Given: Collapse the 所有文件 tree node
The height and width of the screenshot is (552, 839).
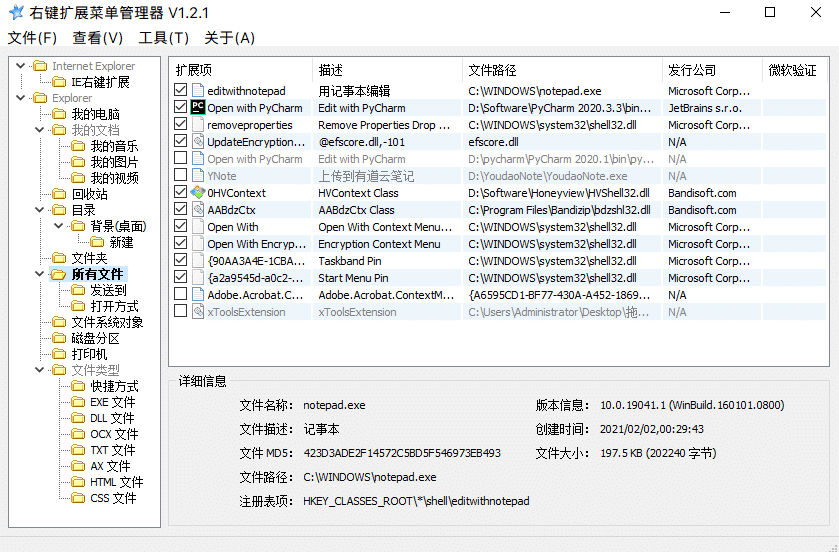Looking at the screenshot, I should (40, 274).
